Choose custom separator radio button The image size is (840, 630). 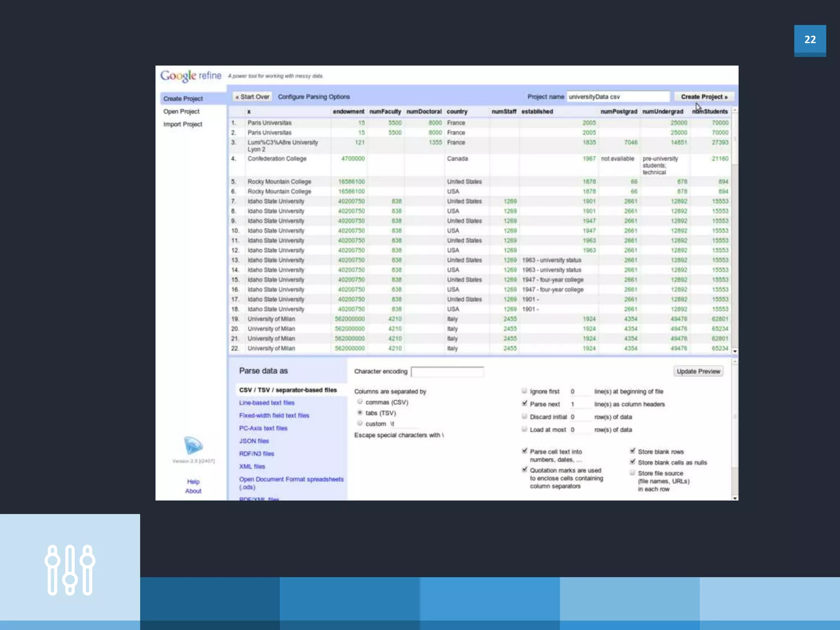pos(360,423)
